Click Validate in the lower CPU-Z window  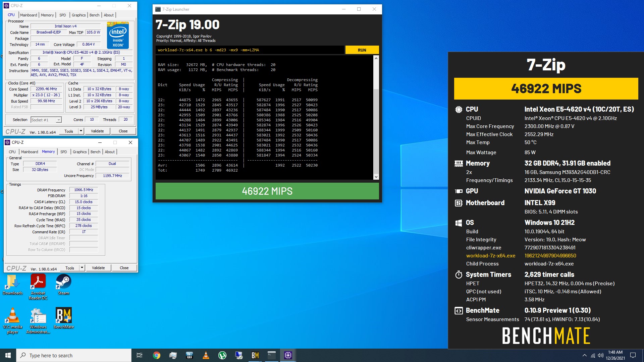(x=98, y=268)
